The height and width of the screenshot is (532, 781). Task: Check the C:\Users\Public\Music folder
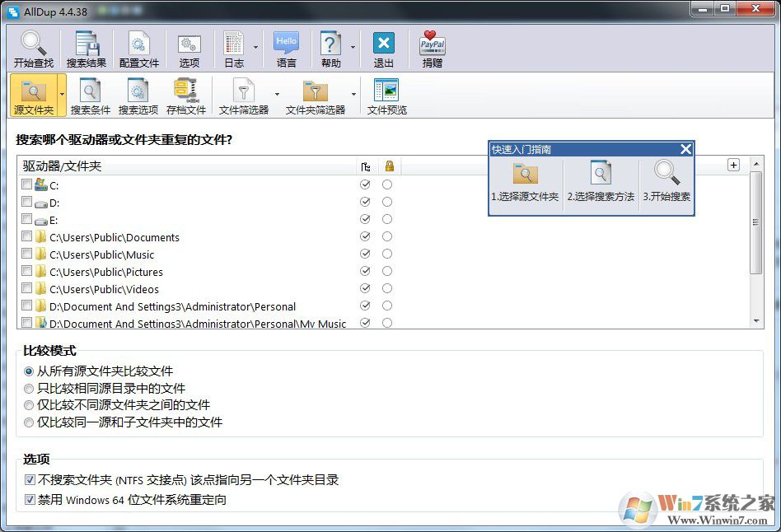pos(27,254)
